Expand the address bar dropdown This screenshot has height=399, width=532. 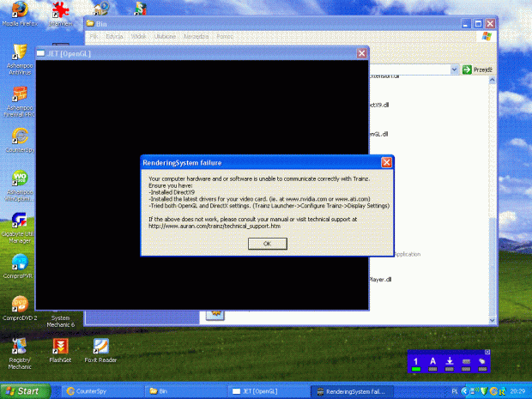[x=456, y=69]
